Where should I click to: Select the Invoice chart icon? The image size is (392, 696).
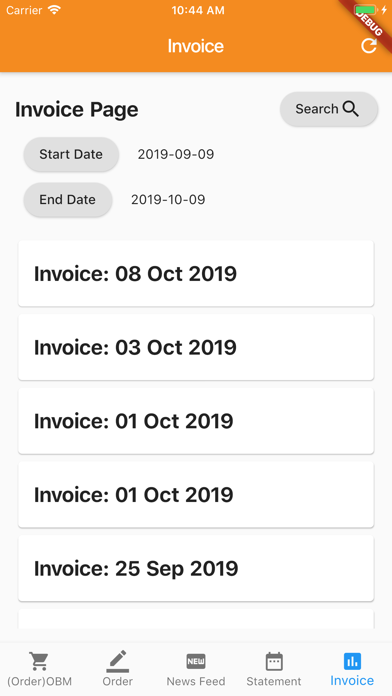coord(352,661)
